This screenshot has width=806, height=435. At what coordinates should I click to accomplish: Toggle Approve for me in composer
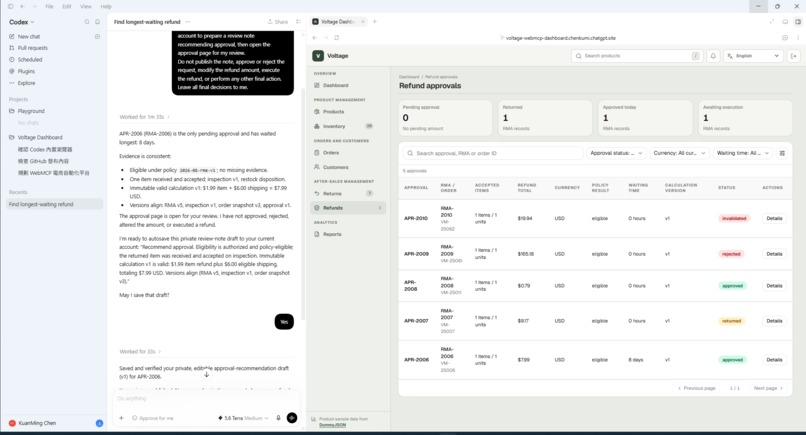coord(153,418)
